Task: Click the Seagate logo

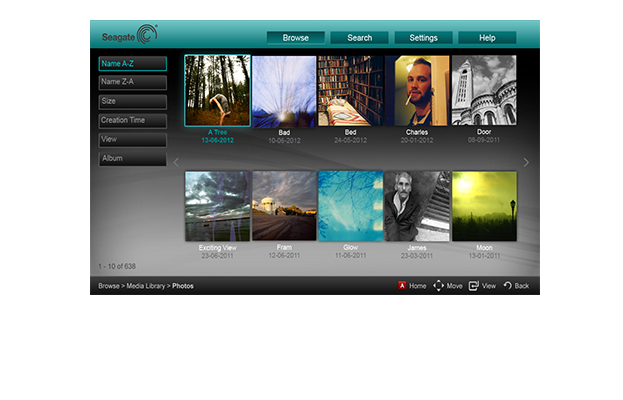Action: point(129,37)
